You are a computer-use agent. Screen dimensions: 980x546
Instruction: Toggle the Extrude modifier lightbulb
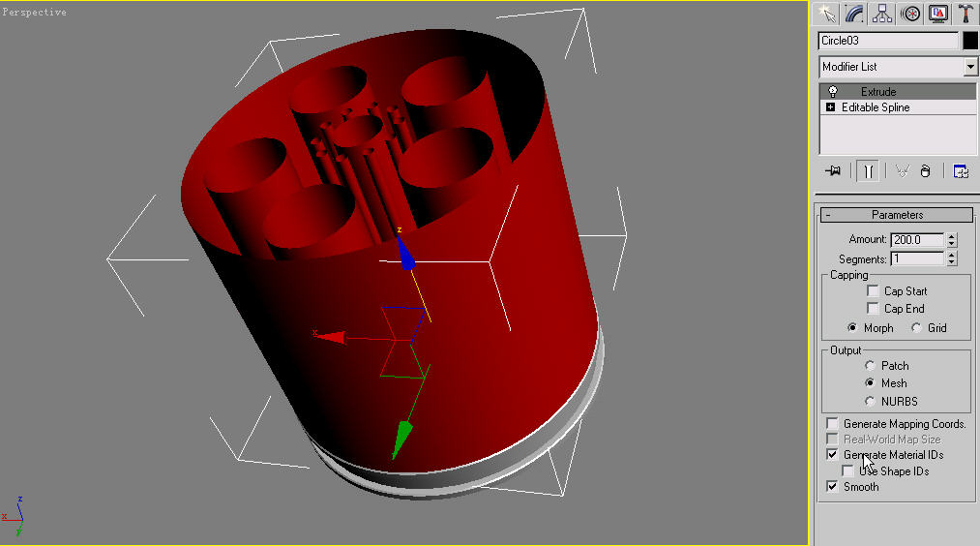[x=832, y=92]
